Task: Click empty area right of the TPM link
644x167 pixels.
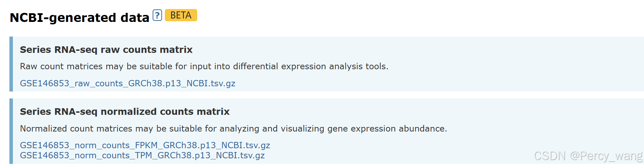Action: pyautogui.click(x=383, y=156)
